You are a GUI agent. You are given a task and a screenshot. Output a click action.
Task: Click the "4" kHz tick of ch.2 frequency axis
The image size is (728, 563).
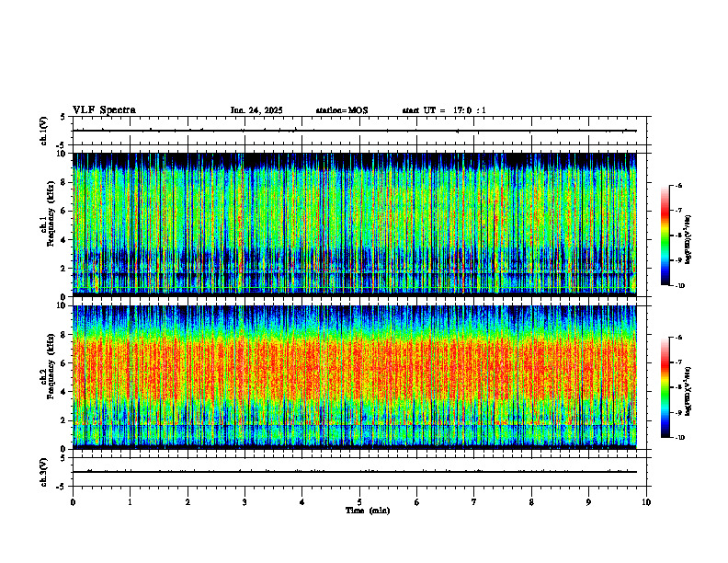[64, 392]
